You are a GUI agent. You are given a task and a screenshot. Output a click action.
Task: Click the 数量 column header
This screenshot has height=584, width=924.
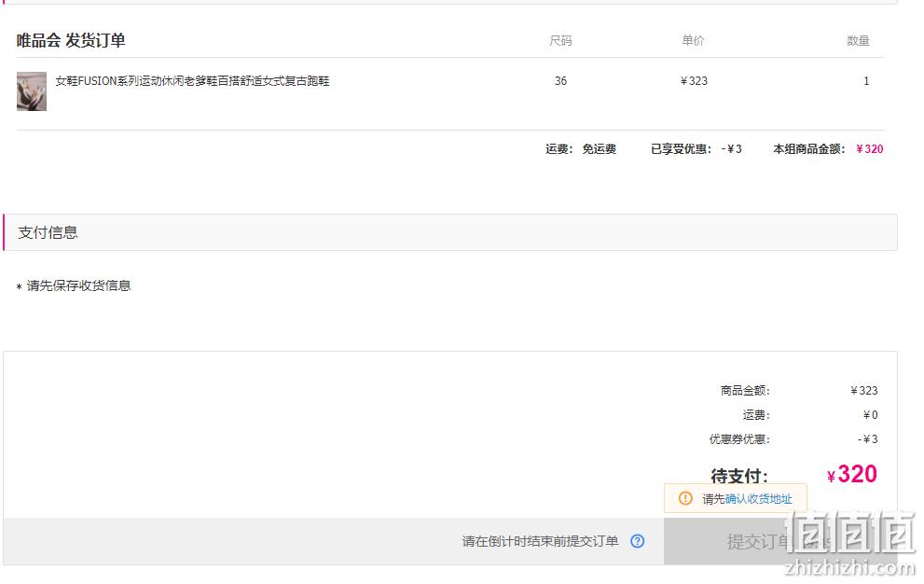coord(858,41)
